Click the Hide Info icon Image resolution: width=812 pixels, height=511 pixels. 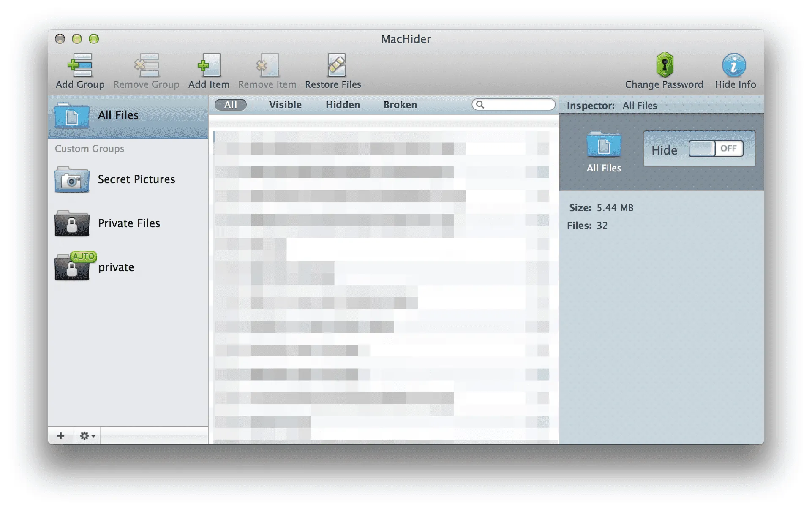coord(734,65)
